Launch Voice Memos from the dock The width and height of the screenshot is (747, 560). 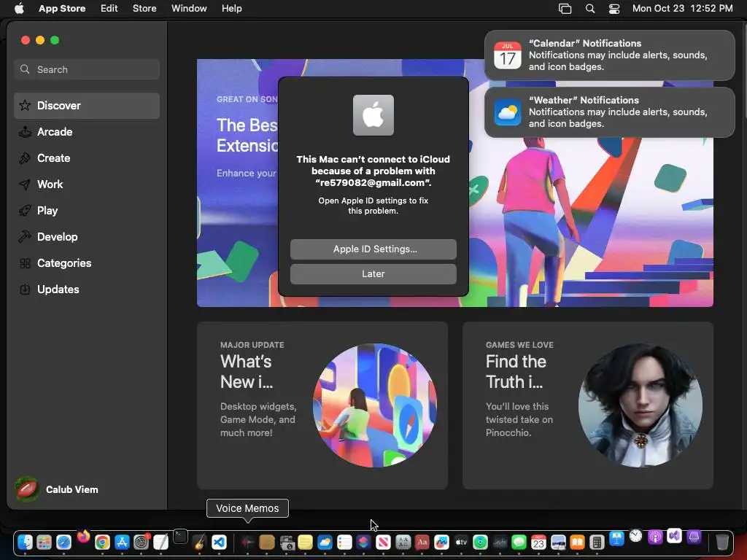[248, 542]
